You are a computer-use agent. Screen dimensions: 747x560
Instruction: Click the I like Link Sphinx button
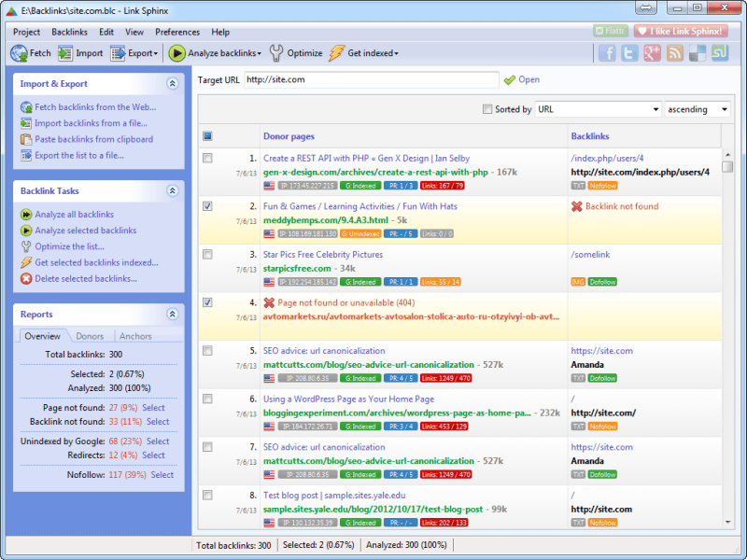681,31
